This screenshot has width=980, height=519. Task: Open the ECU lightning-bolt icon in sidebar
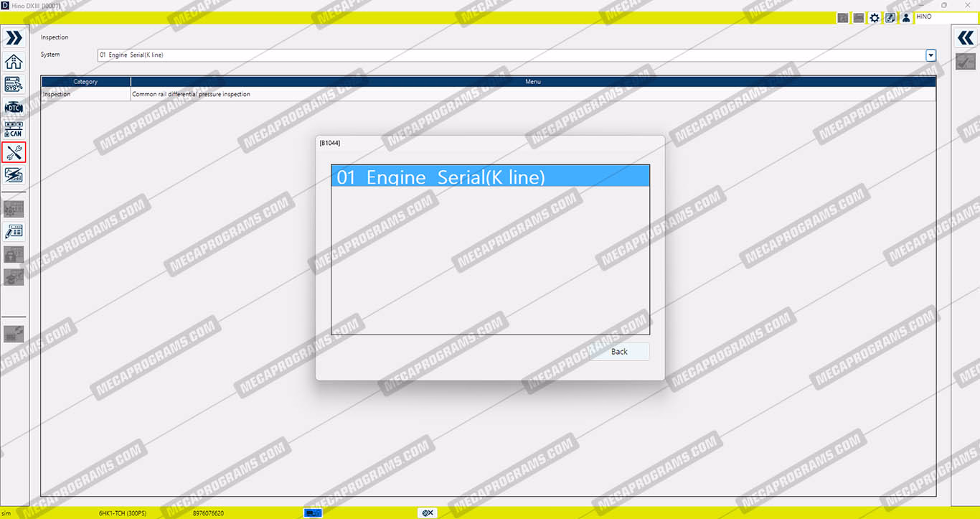(14, 174)
